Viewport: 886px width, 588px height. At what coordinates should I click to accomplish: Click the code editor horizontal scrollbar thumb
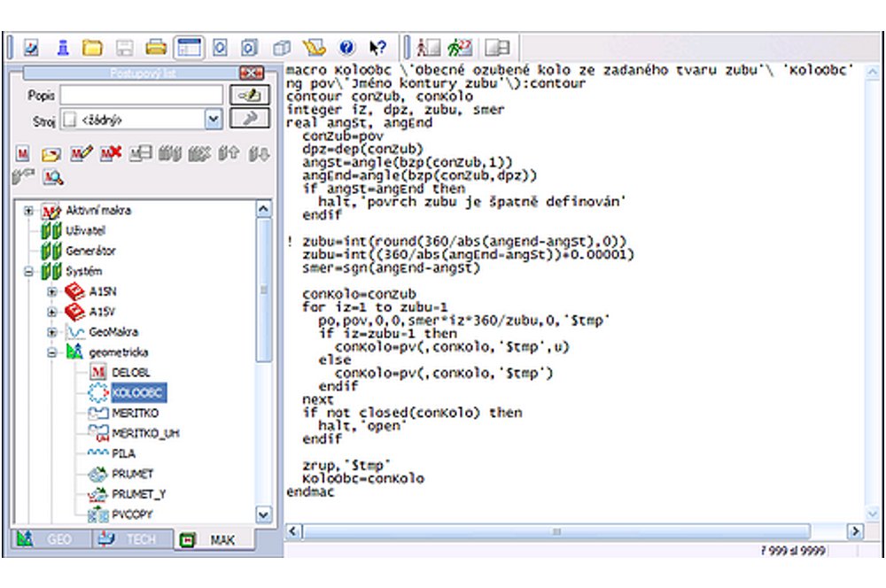557,531
